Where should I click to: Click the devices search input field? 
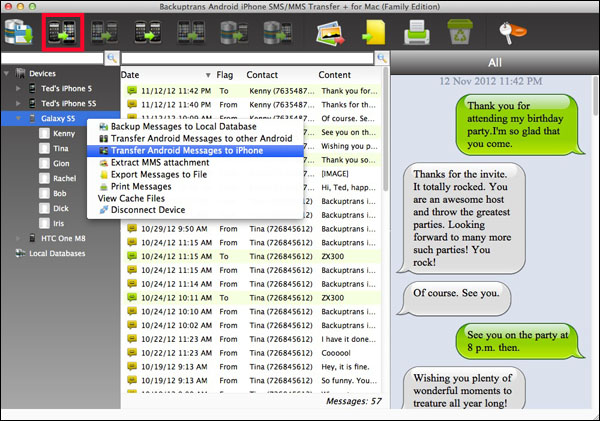[x=52, y=58]
